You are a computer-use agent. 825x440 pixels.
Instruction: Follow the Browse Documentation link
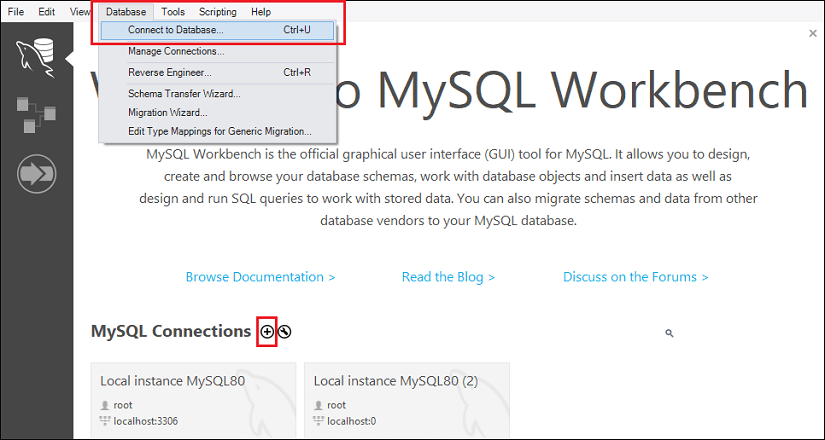click(x=260, y=277)
